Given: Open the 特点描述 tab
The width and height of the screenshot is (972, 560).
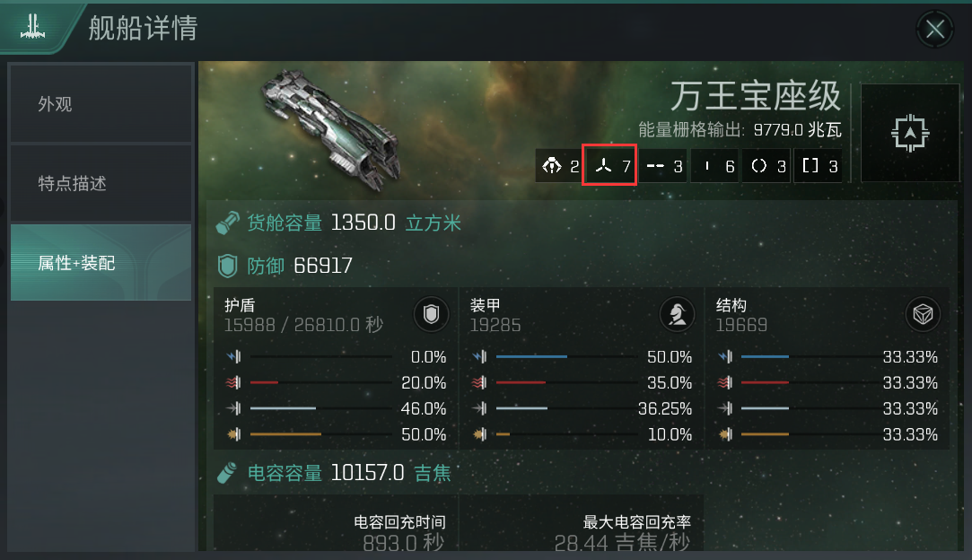Looking at the screenshot, I should pos(101,183).
